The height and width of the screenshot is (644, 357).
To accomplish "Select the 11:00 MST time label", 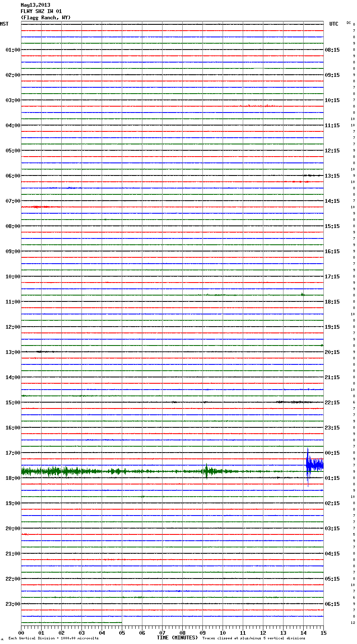I will [13, 302].
